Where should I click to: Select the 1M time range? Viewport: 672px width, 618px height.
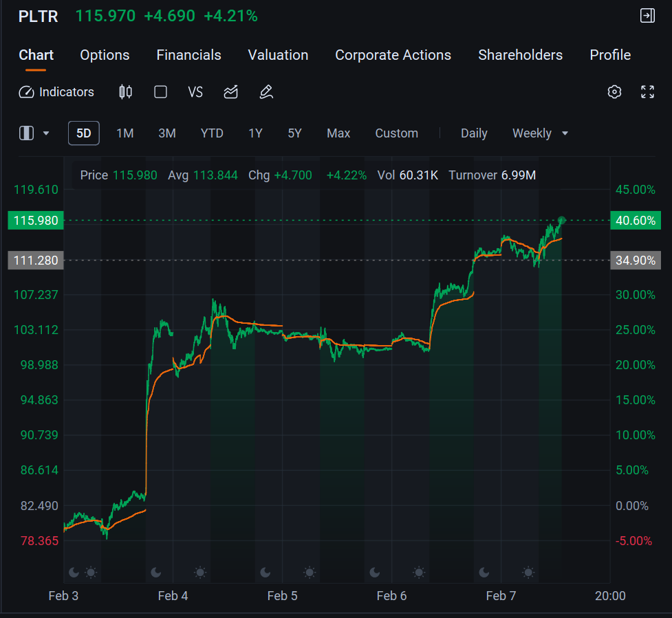point(125,133)
